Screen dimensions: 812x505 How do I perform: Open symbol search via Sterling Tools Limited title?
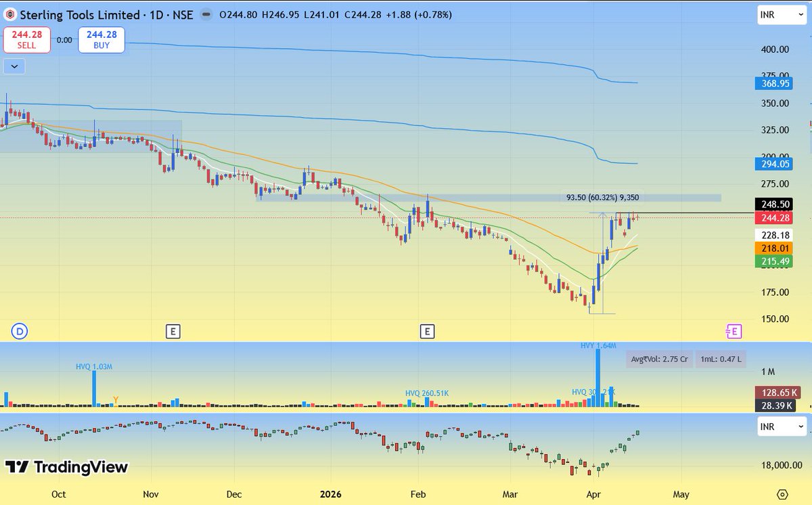pyautogui.click(x=80, y=14)
